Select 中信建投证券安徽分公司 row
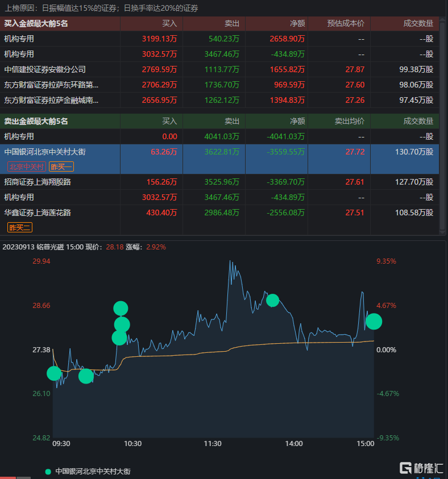The width and height of the screenshot is (448, 479). [219, 70]
